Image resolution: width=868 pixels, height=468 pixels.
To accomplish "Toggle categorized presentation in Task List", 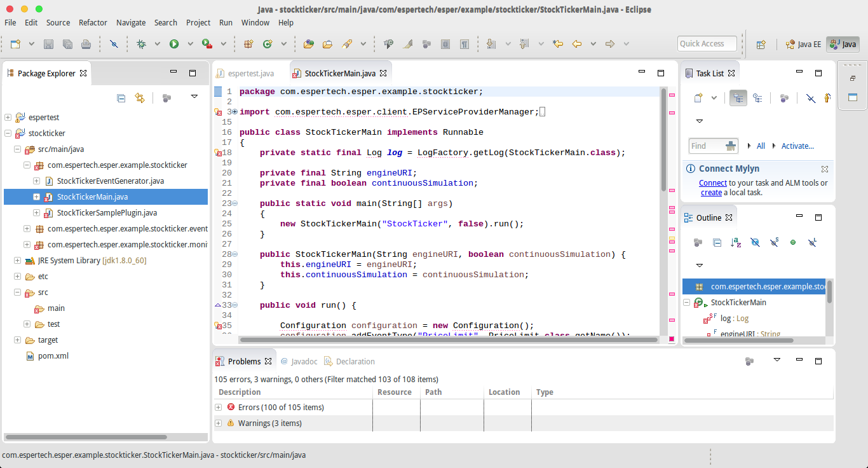I will tap(738, 98).
